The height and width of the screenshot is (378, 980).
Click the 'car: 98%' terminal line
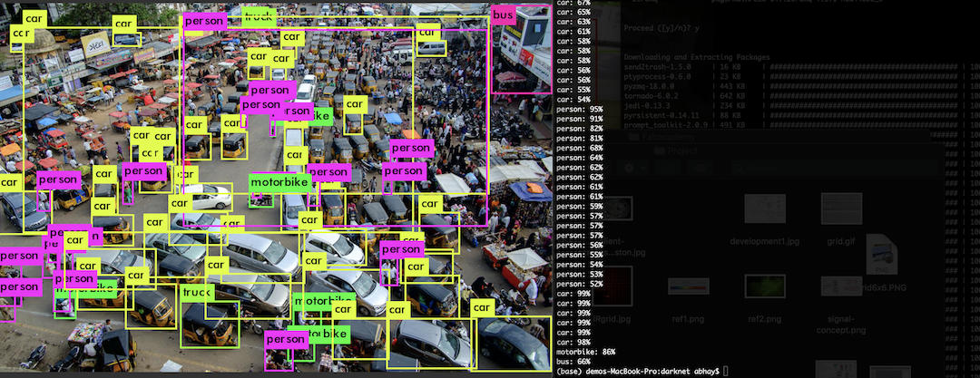(x=573, y=343)
